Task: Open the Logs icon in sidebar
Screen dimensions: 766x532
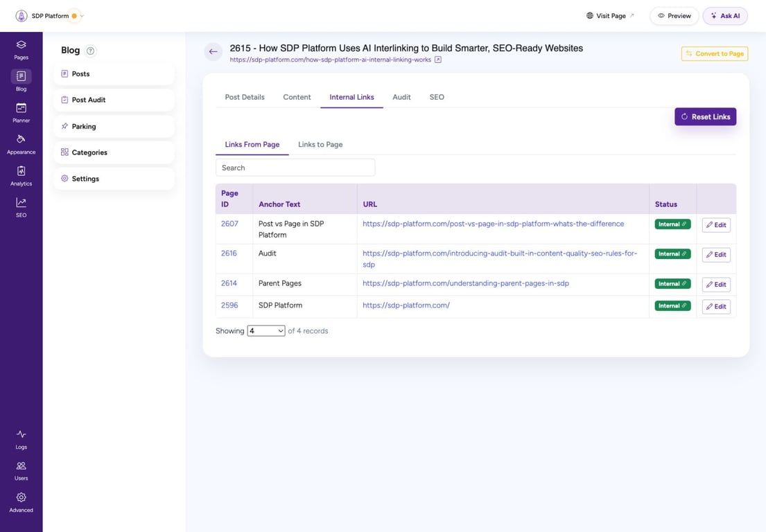Action: click(21, 434)
